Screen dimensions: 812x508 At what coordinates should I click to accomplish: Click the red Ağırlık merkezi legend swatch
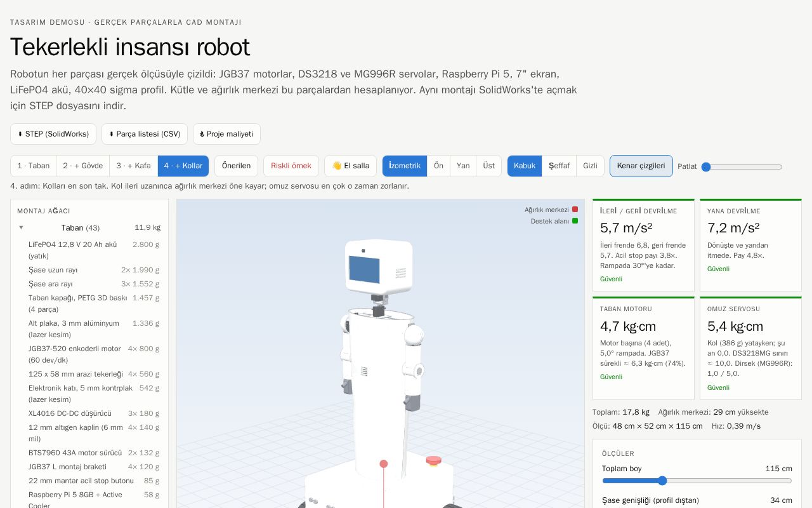pos(575,210)
